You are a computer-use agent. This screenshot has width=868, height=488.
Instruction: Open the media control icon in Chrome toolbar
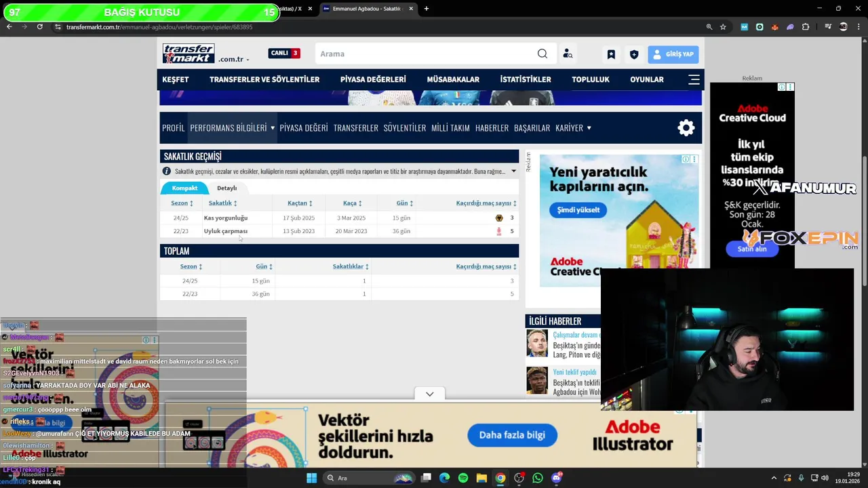827,26
